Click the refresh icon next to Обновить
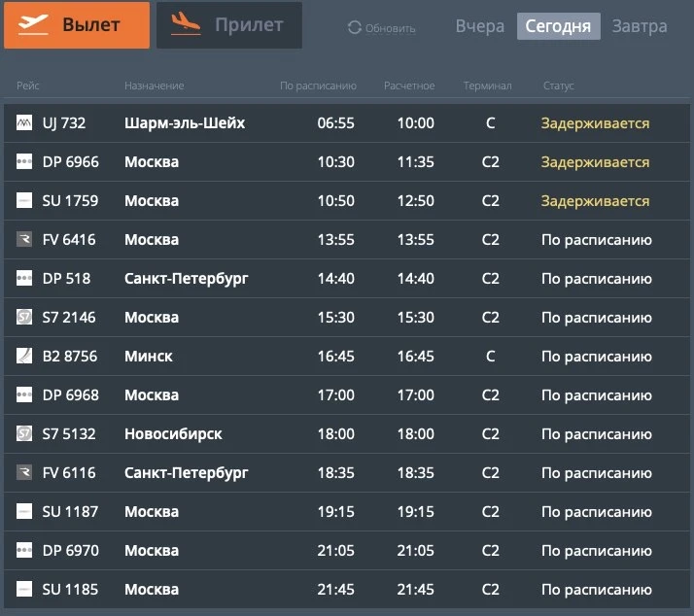The height and width of the screenshot is (616, 694). (355, 28)
